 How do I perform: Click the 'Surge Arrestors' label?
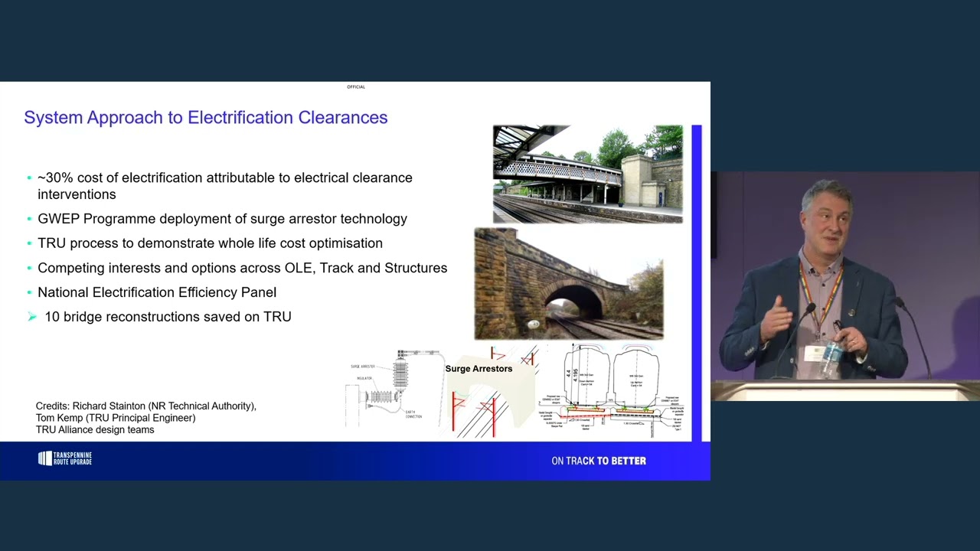pyautogui.click(x=479, y=369)
